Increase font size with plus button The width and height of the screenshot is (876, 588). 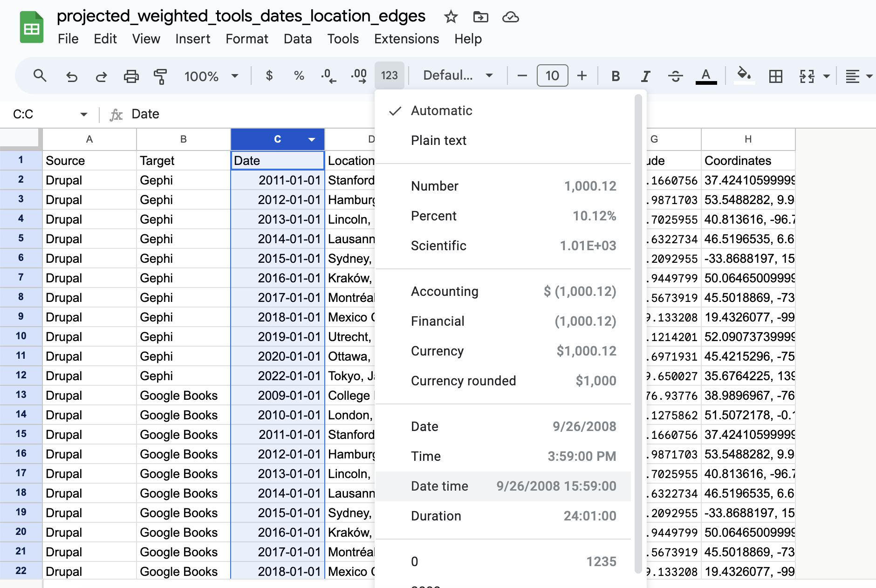click(582, 75)
